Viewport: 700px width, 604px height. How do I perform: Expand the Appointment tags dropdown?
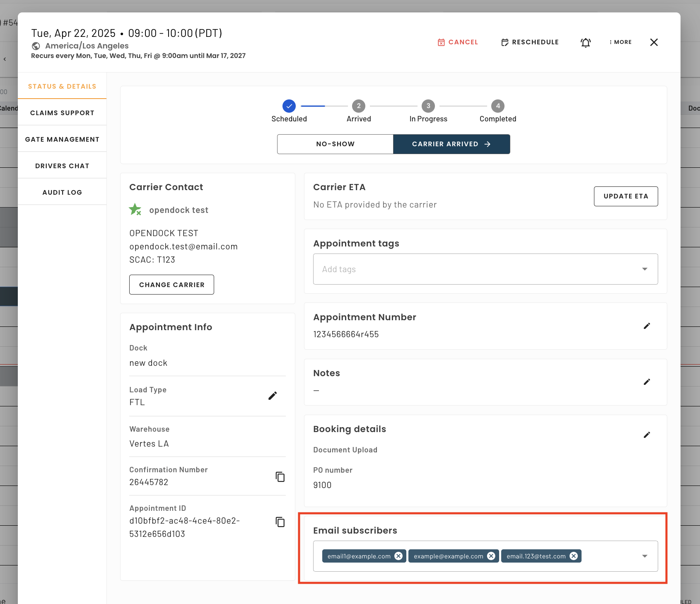coord(644,269)
